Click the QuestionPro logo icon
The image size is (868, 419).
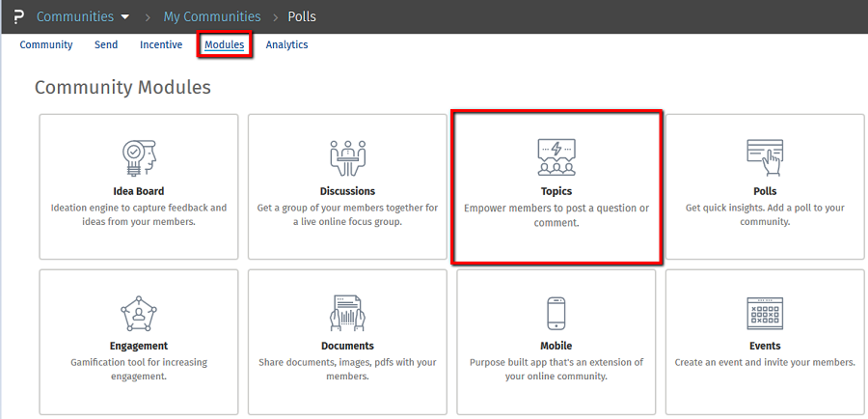[x=17, y=16]
